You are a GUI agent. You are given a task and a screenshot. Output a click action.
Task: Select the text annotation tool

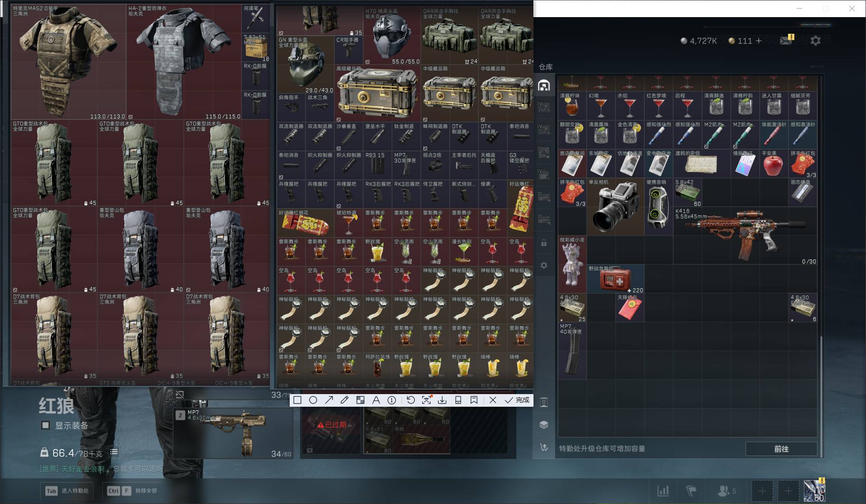(x=376, y=400)
